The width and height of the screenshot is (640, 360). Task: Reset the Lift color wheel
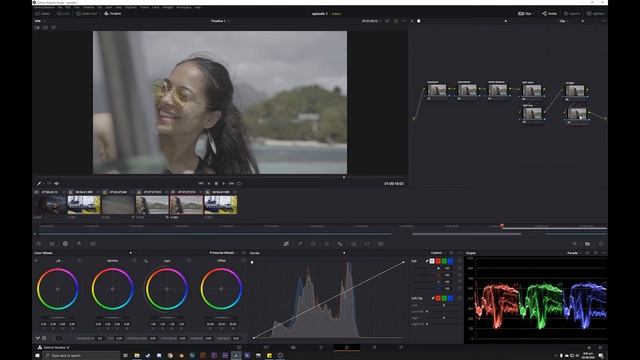pos(80,260)
